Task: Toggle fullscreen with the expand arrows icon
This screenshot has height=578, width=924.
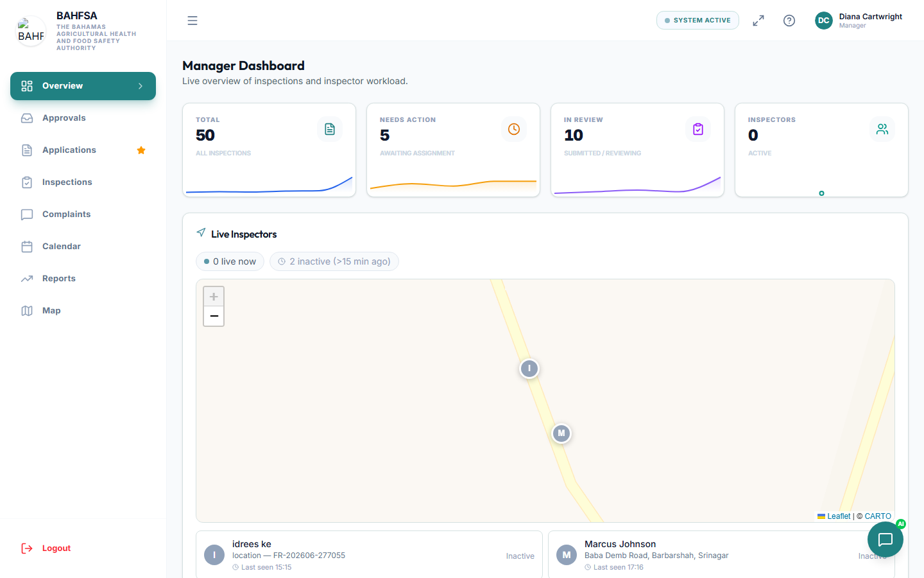Action: click(758, 21)
